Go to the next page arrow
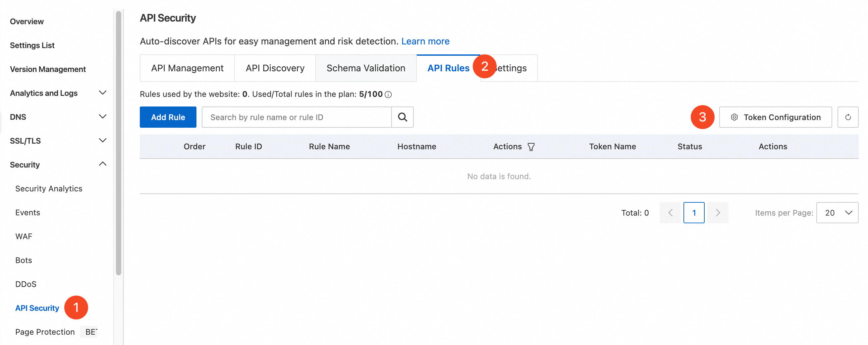The height and width of the screenshot is (345, 868). pos(717,212)
